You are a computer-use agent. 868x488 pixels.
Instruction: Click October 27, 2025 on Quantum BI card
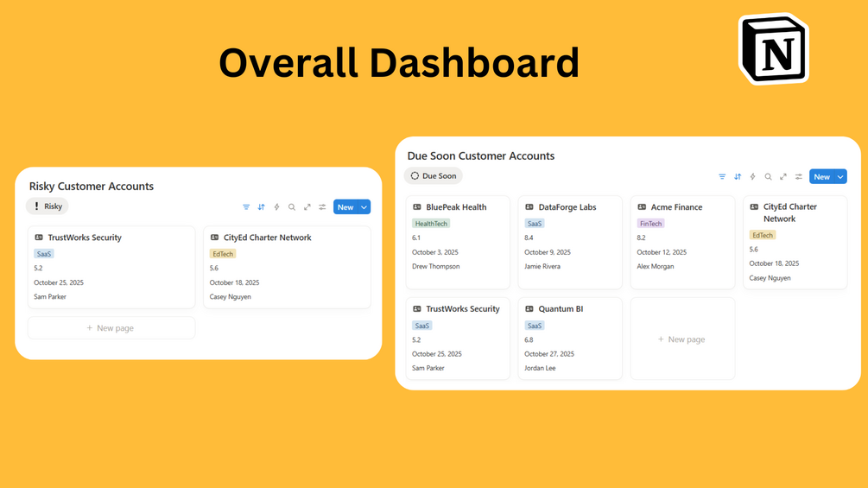549,354
